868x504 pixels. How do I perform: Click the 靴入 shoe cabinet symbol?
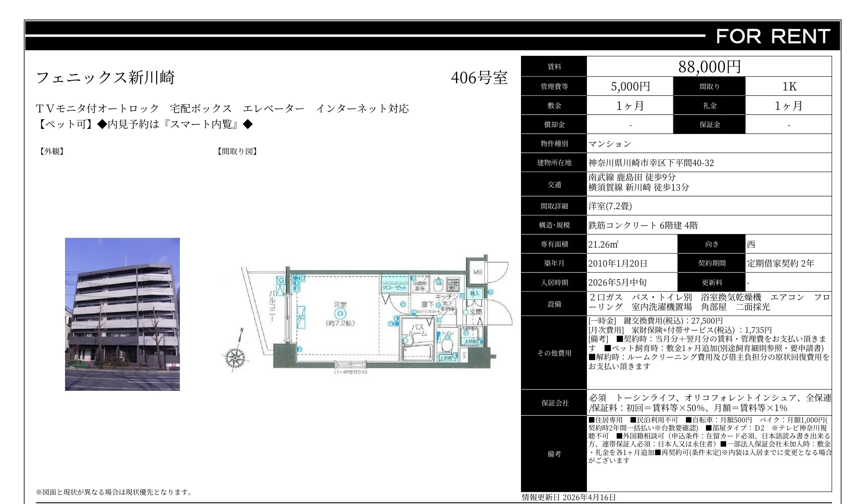point(475,294)
